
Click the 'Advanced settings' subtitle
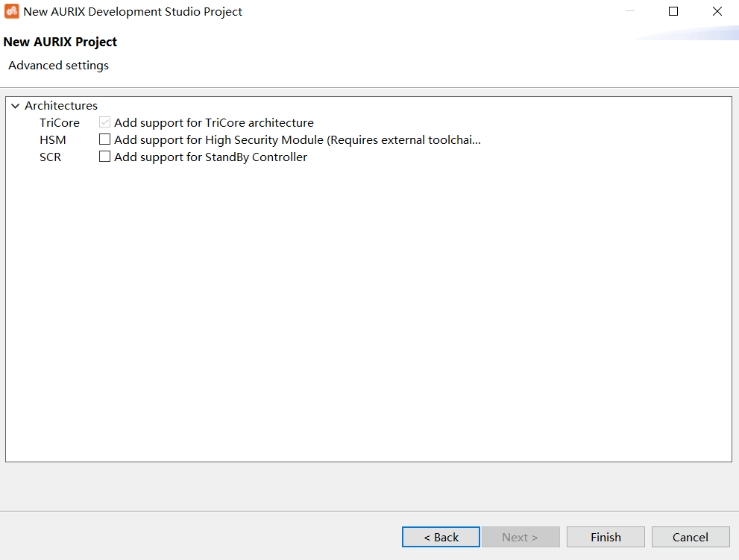tap(58, 66)
